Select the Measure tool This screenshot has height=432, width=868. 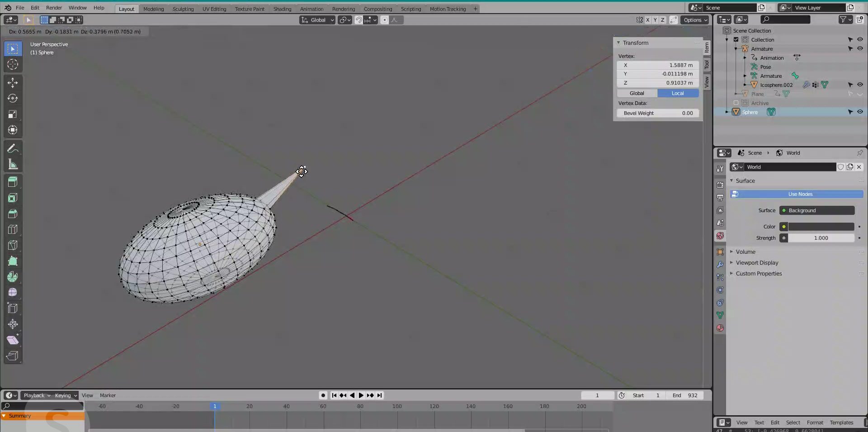click(x=13, y=165)
